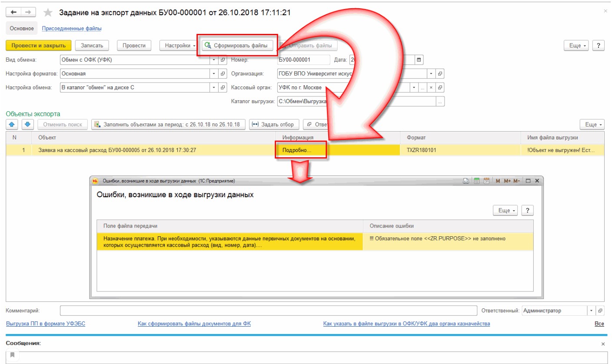The height and width of the screenshot is (364, 612).
Task: Open calendar icon in error dialog title bar
Action: click(x=486, y=181)
